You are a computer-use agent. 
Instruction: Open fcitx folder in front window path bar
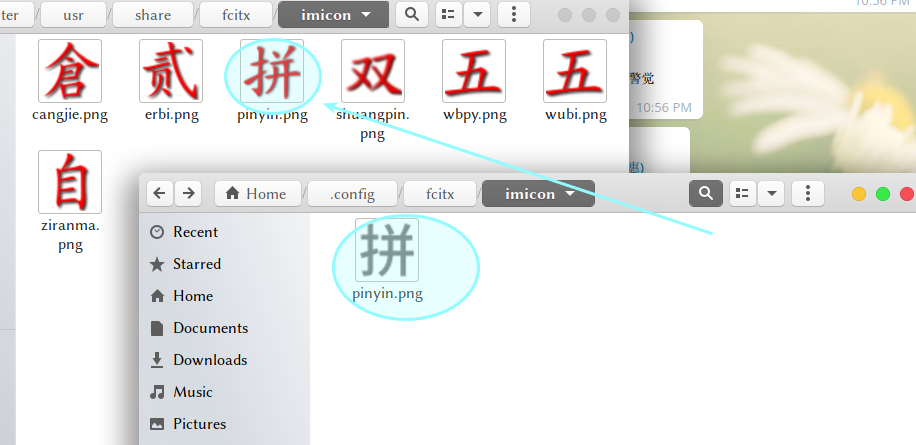point(440,193)
